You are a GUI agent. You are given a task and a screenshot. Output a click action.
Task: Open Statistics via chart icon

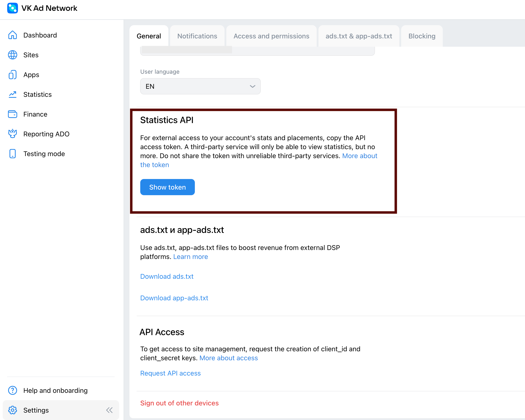click(x=12, y=94)
